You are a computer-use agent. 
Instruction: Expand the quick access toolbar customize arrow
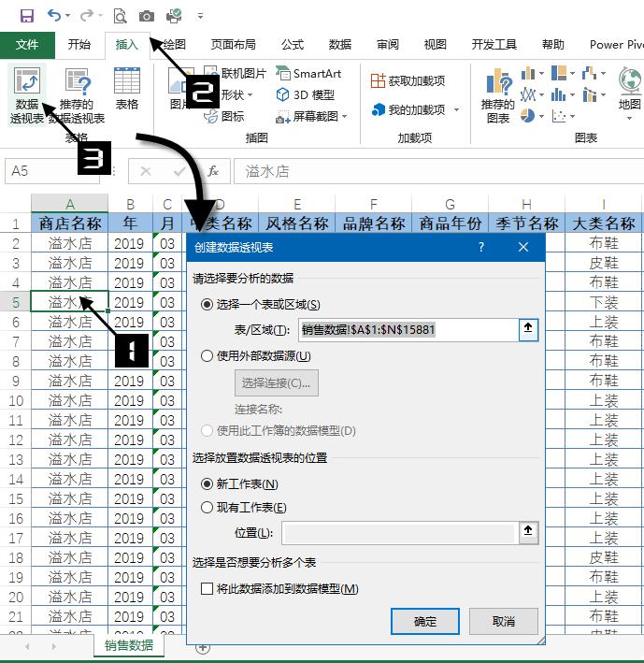click(200, 16)
